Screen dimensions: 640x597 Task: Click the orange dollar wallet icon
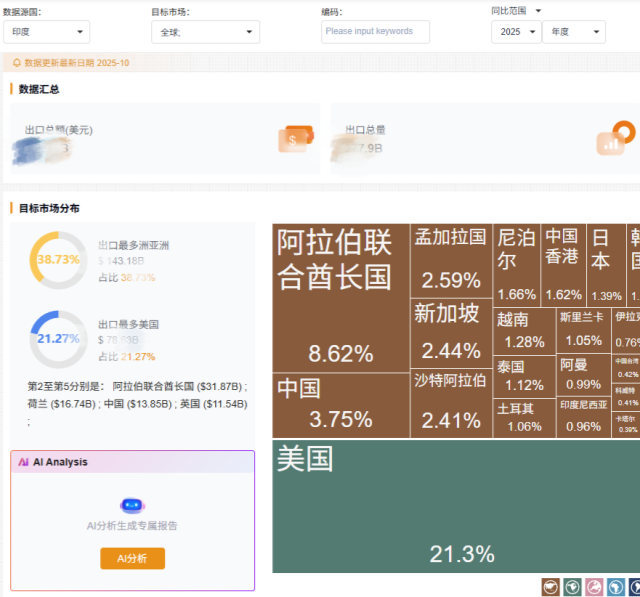(296, 139)
